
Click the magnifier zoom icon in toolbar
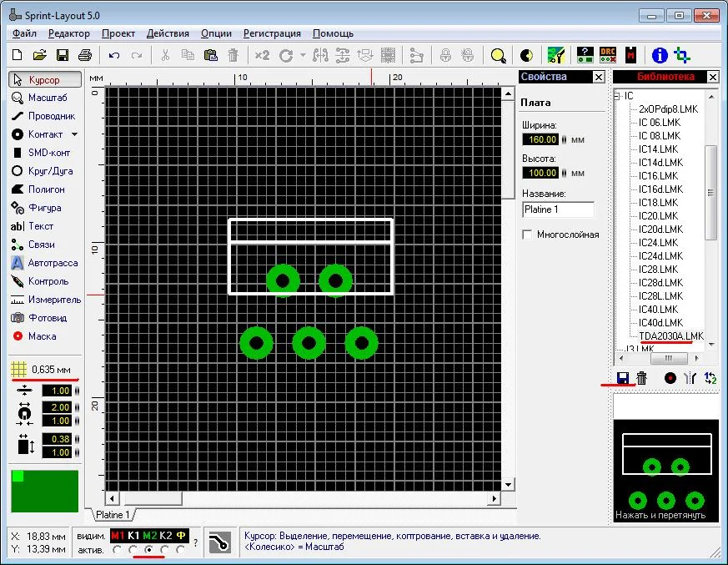click(x=498, y=56)
